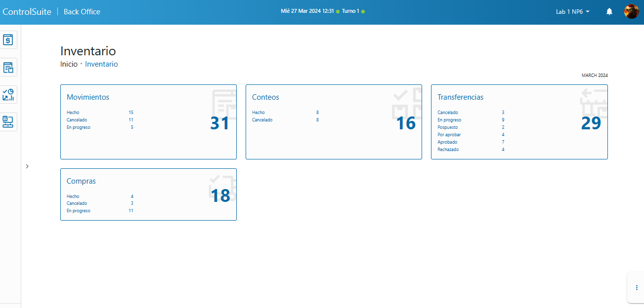Screen dimensions: 644x308
Task: Click the Inventario breadcrumb link
Action: [x=101, y=64]
